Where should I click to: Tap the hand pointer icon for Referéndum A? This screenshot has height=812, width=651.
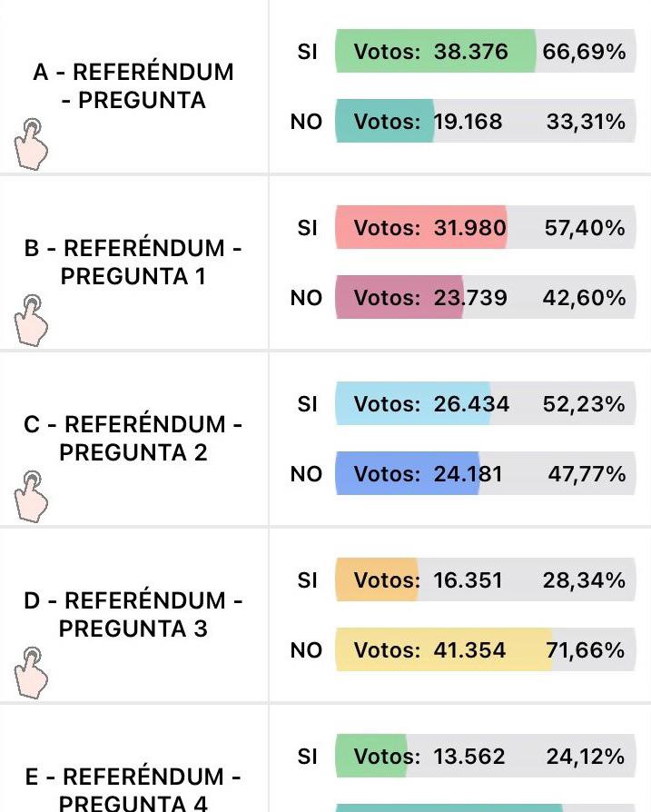[31, 144]
